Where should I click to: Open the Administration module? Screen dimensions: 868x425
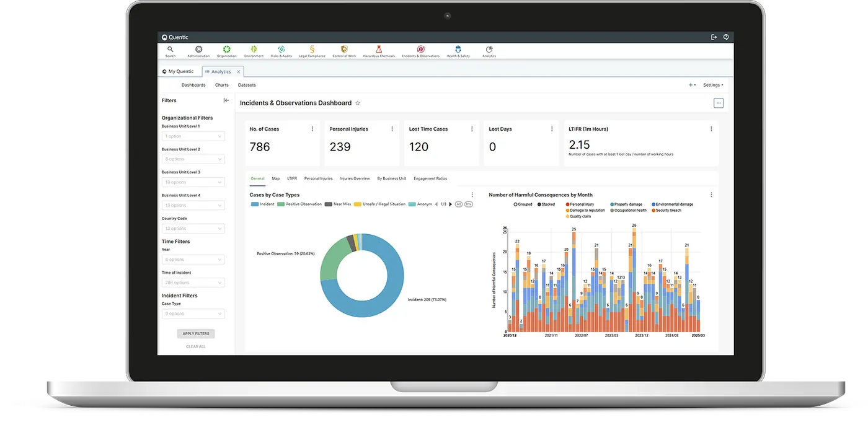(198, 51)
